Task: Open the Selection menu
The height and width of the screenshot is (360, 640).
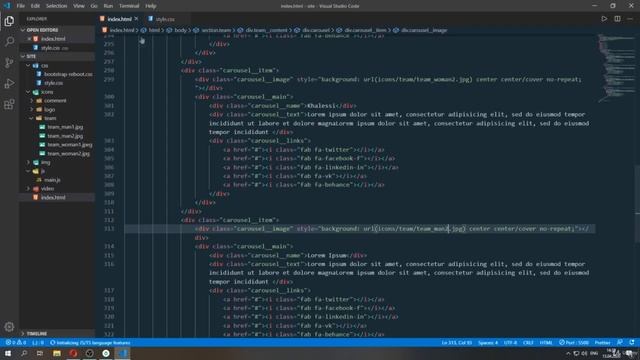Action: click(56, 6)
